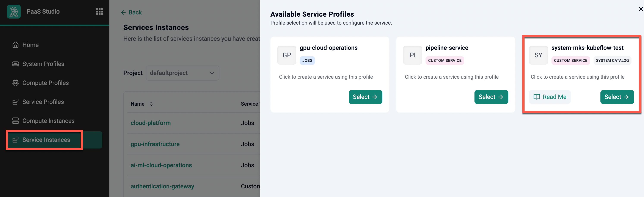Click the gpu-cloud-operations profile title

[328, 48]
